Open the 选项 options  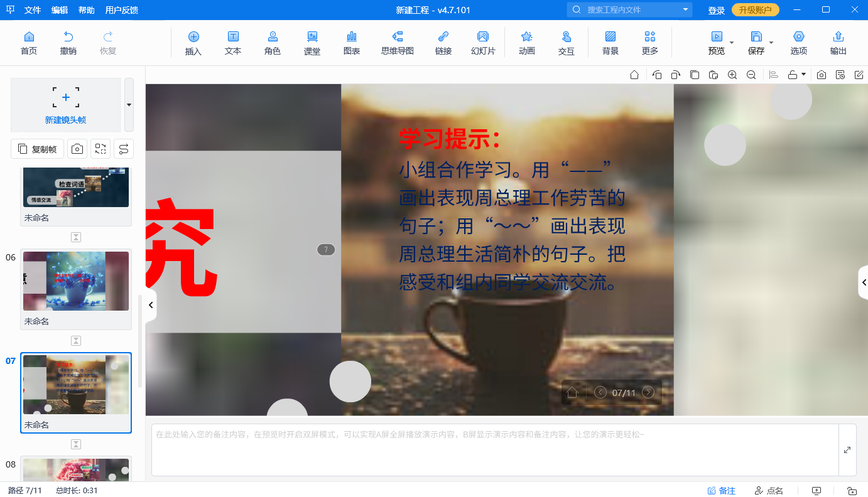pos(799,43)
